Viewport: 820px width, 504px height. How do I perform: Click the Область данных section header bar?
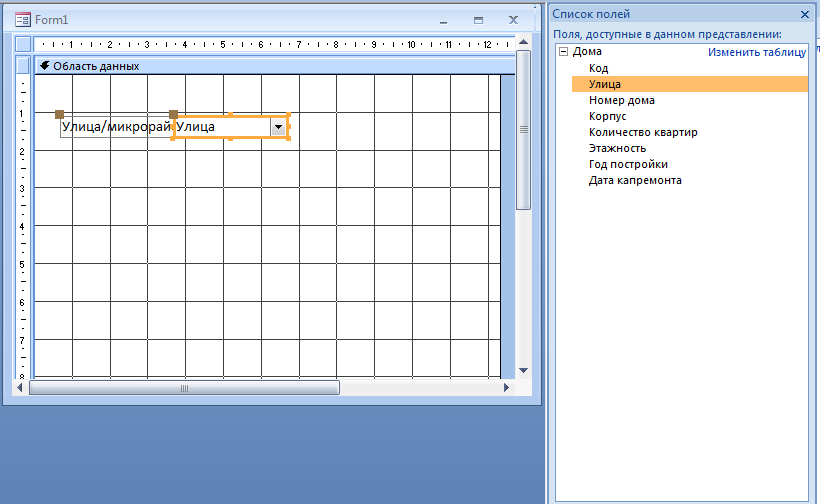coord(275,66)
